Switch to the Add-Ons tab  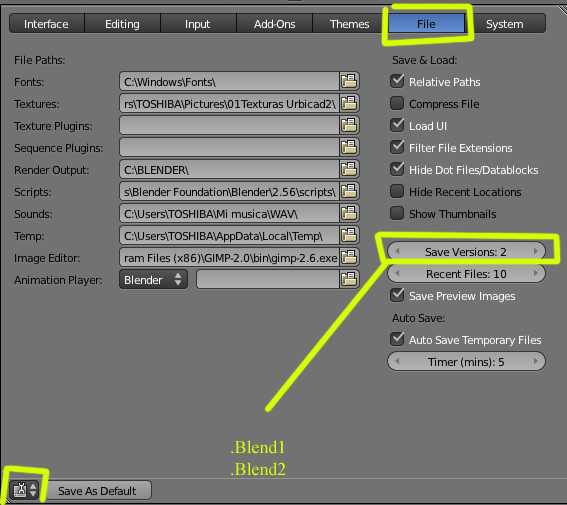(x=274, y=24)
